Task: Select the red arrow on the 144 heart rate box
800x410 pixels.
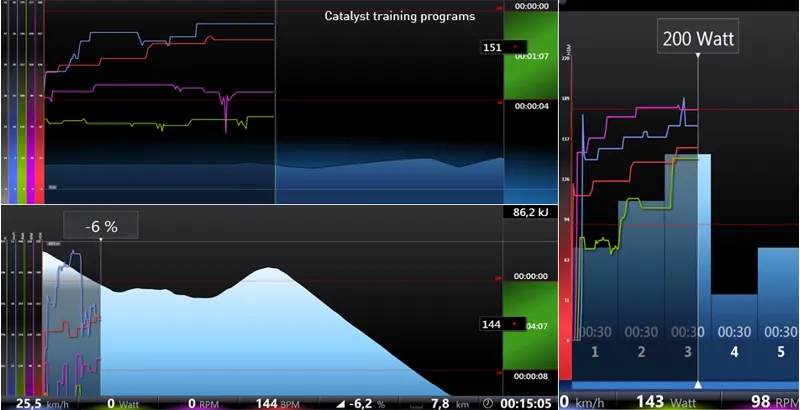Action: pos(516,325)
